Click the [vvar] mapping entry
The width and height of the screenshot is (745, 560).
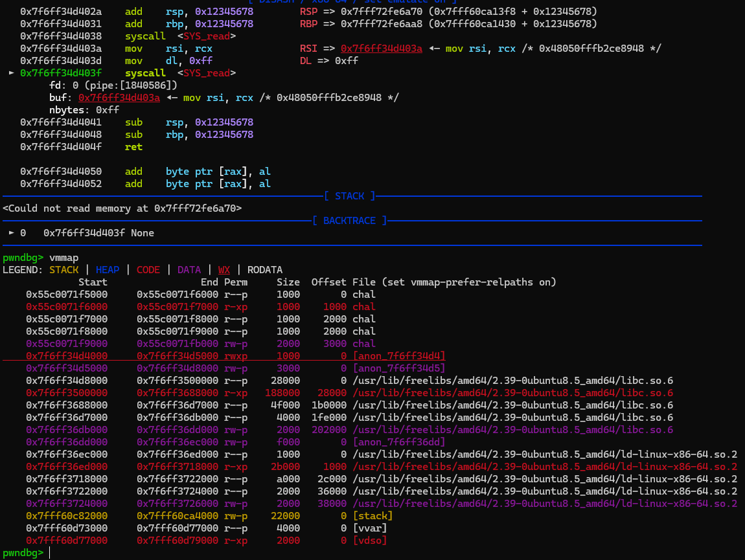(370, 528)
